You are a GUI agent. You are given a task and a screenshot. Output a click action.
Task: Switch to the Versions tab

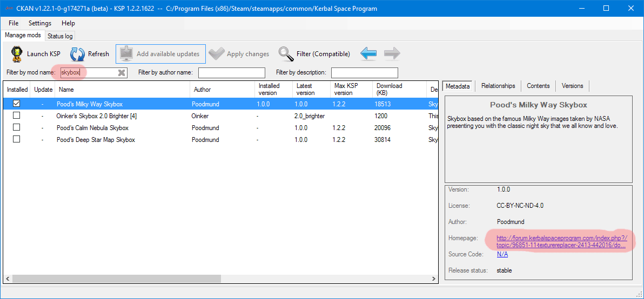[x=572, y=86]
